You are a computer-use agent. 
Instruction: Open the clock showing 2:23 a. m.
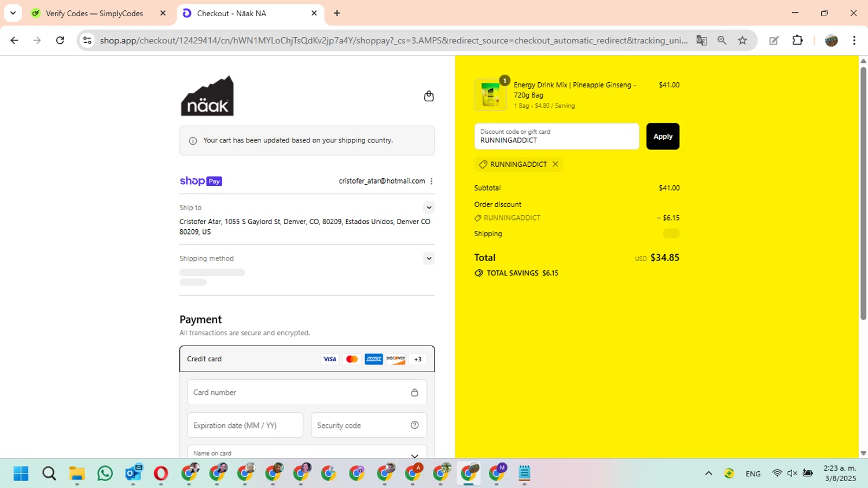click(x=840, y=474)
